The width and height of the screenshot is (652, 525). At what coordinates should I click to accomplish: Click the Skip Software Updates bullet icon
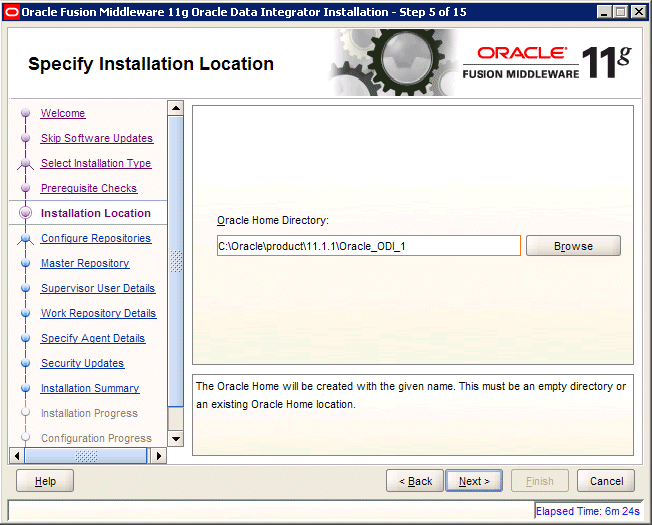pyautogui.click(x=25, y=138)
